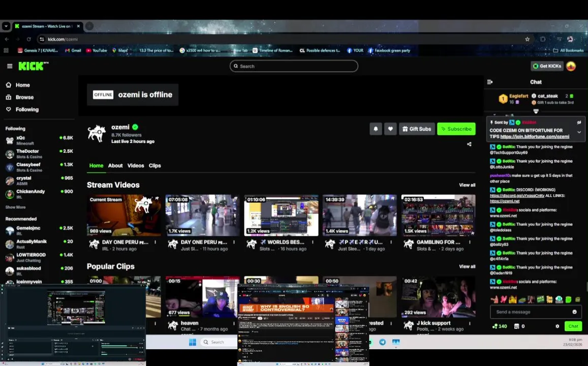Image resolution: width=588 pixels, height=366 pixels.
Task: Click the Get KICKs button
Action: [547, 66]
